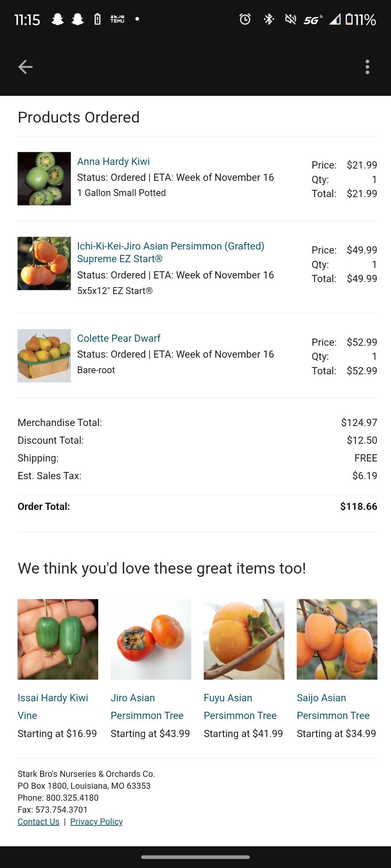Screen dimensions: 391x868
Task: Click the Privacy Policy link
Action: click(97, 822)
